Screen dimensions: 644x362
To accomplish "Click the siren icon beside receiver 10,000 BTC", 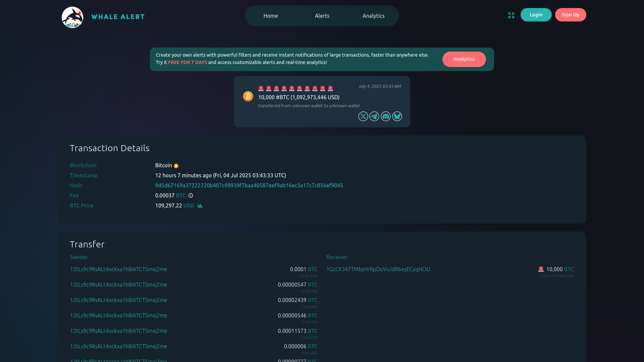I will click(541, 269).
